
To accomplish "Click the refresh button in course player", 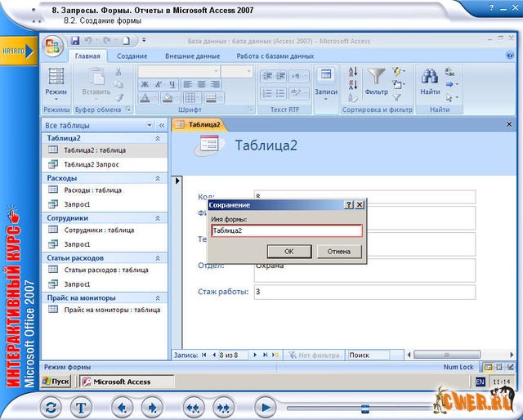I will point(50,406).
